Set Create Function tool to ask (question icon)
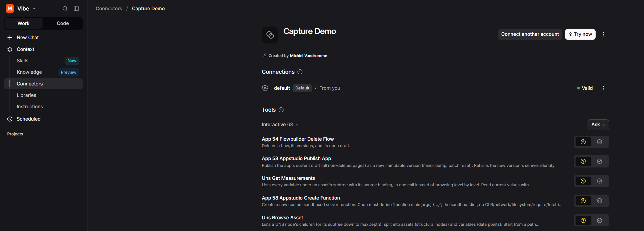Viewport: 644px width, 231px height. tap(583, 201)
